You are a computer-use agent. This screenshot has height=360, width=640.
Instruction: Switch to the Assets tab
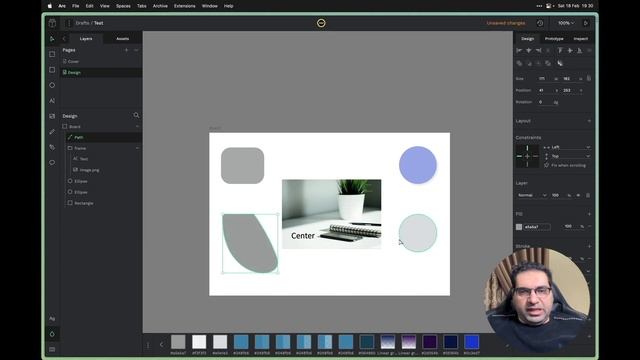coord(122,39)
